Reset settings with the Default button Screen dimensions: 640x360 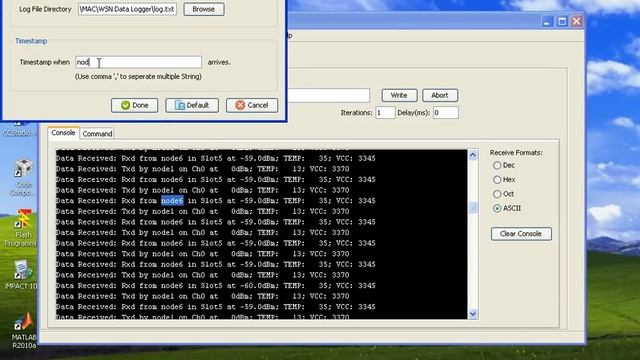click(x=192, y=105)
